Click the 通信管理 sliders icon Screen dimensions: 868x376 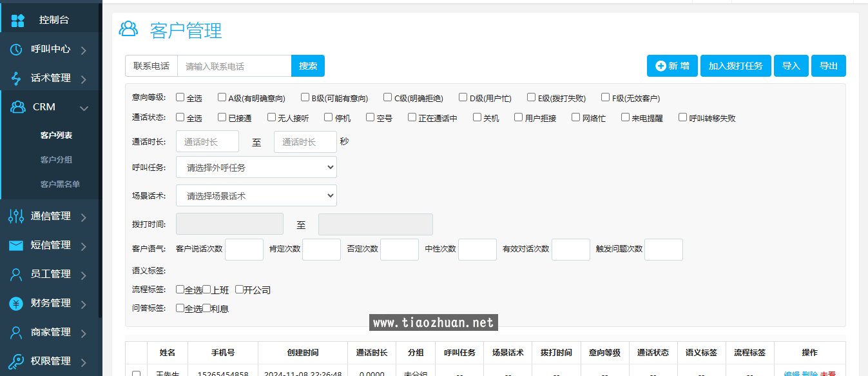point(16,216)
